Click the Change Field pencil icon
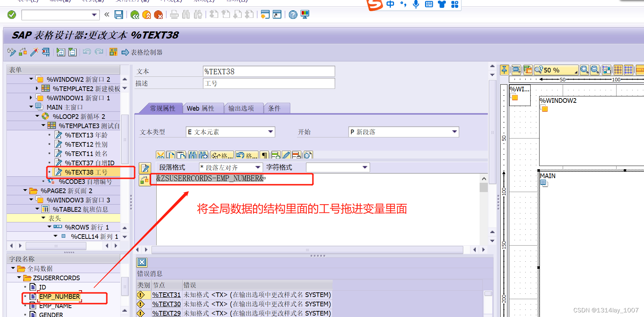This screenshot has height=317, width=644. coord(286,155)
